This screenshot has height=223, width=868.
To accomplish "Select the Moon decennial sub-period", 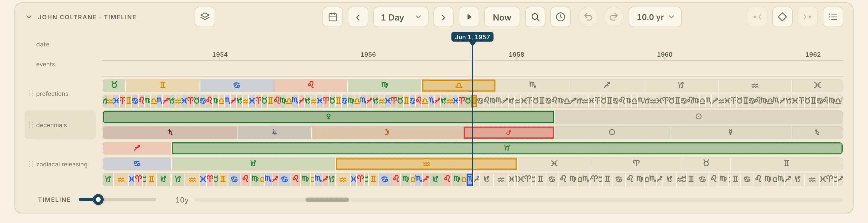I will (387, 132).
